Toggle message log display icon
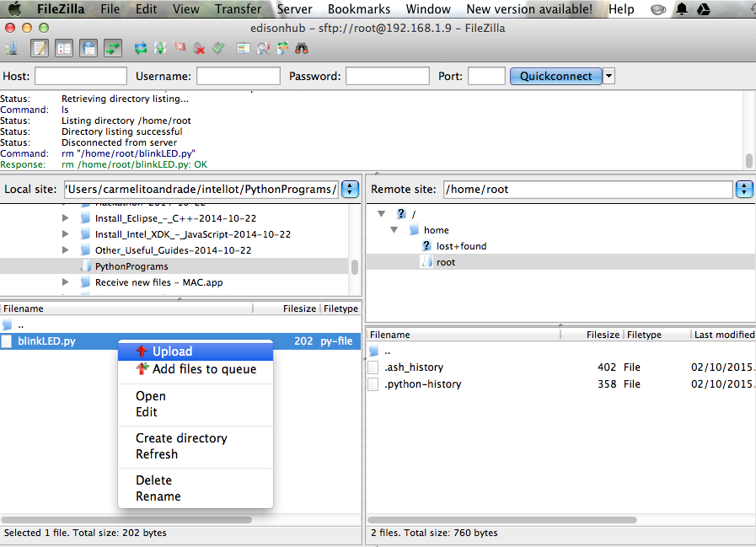The height and width of the screenshot is (547, 756). pos(40,48)
